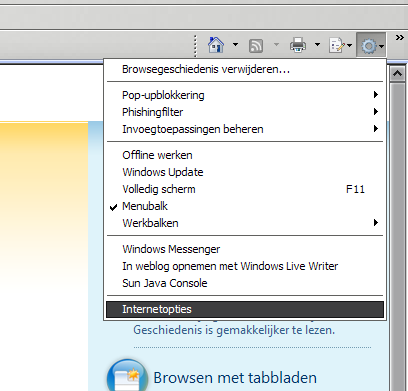Image resolution: width=408 pixels, height=391 pixels.
Task: Select Windows Update entry
Action: coord(245,172)
